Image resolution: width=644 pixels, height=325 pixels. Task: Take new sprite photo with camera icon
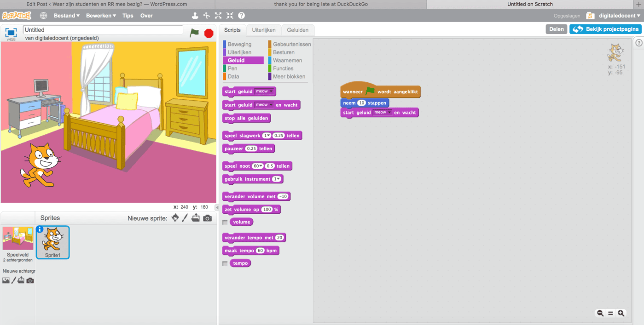(x=208, y=218)
